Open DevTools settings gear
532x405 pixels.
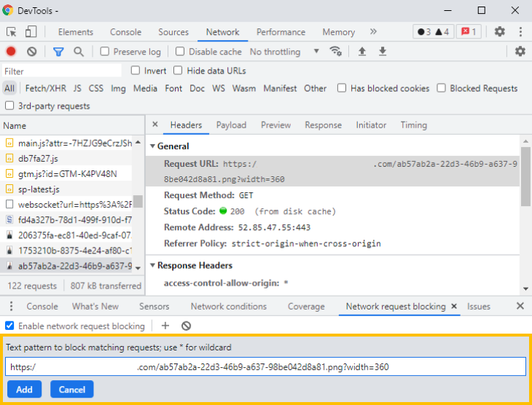click(x=499, y=32)
